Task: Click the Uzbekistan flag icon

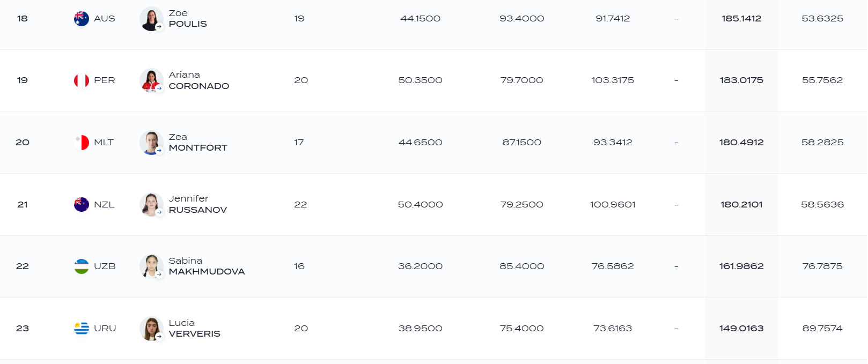Action: tap(82, 266)
